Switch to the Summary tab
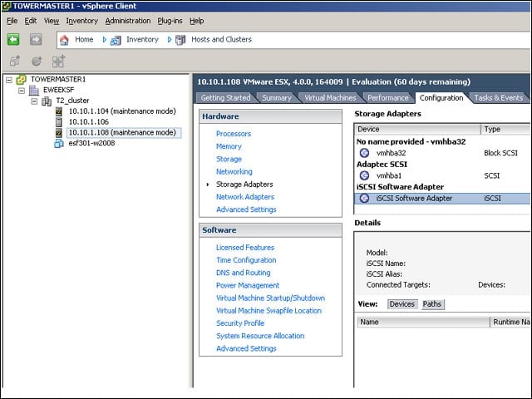This screenshot has width=532, height=399. [277, 98]
